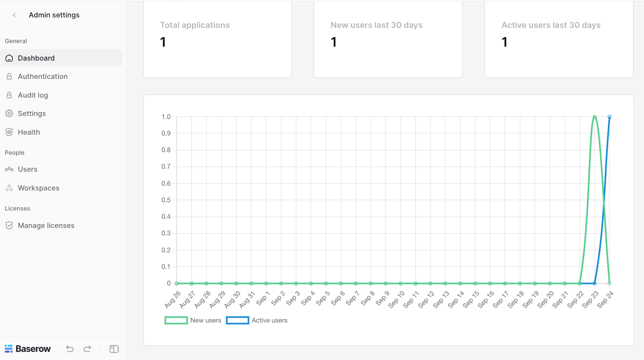Open the Authentication settings page

coord(42,76)
